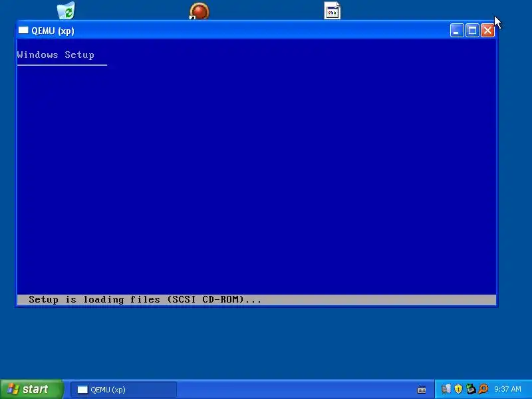Image resolution: width=532 pixels, height=399 pixels.
Task: Click 'Setup is loading files' status bar text
Action: [145, 300]
